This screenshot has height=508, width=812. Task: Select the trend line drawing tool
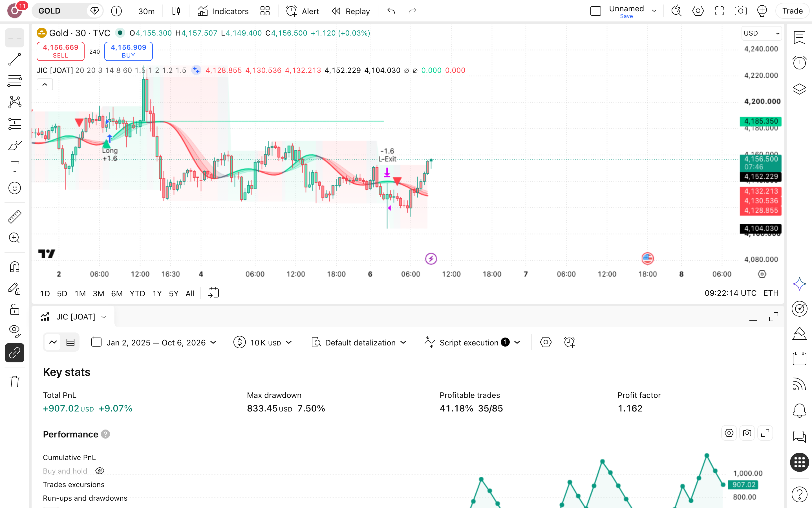[x=14, y=60]
